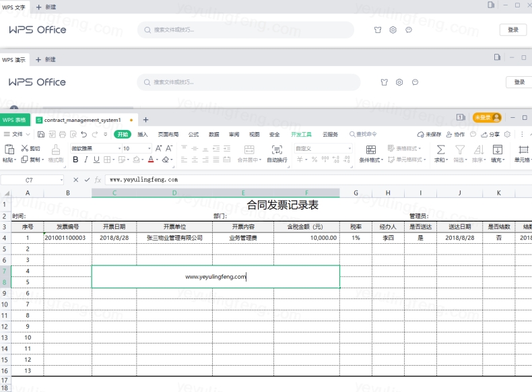The height and width of the screenshot is (392, 532).
Task: Click the fx insert function icon
Action: [98, 180]
